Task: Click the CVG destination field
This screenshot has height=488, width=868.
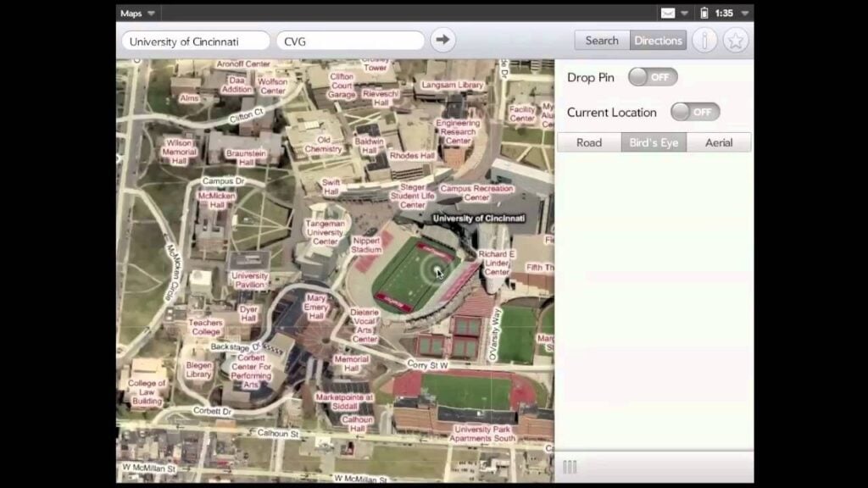Action: (350, 41)
